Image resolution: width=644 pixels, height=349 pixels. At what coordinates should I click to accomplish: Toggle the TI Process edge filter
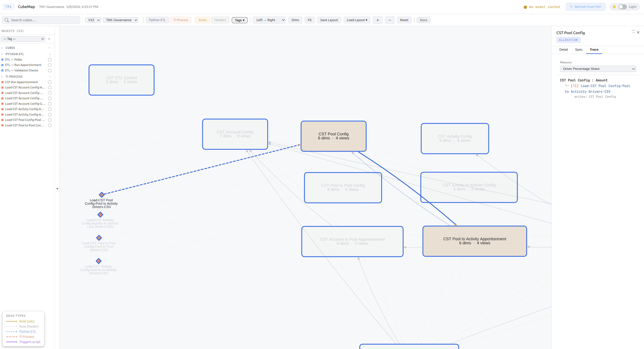pyautogui.click(x=180, y=20)
